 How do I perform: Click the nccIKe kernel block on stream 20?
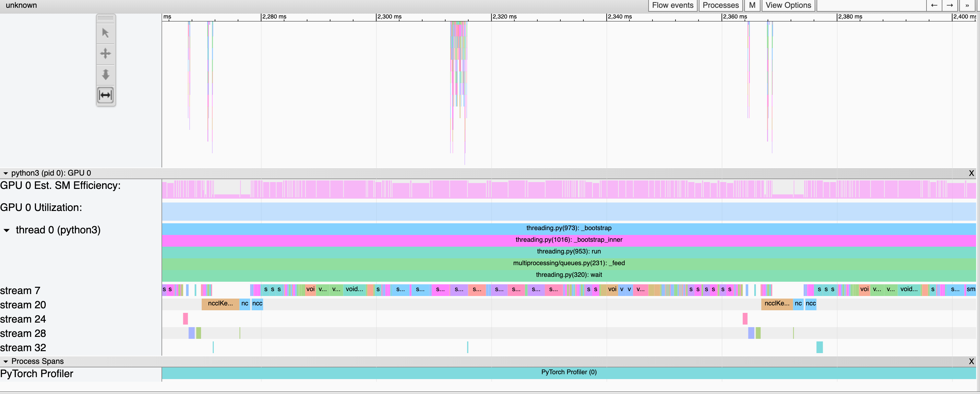221,304
